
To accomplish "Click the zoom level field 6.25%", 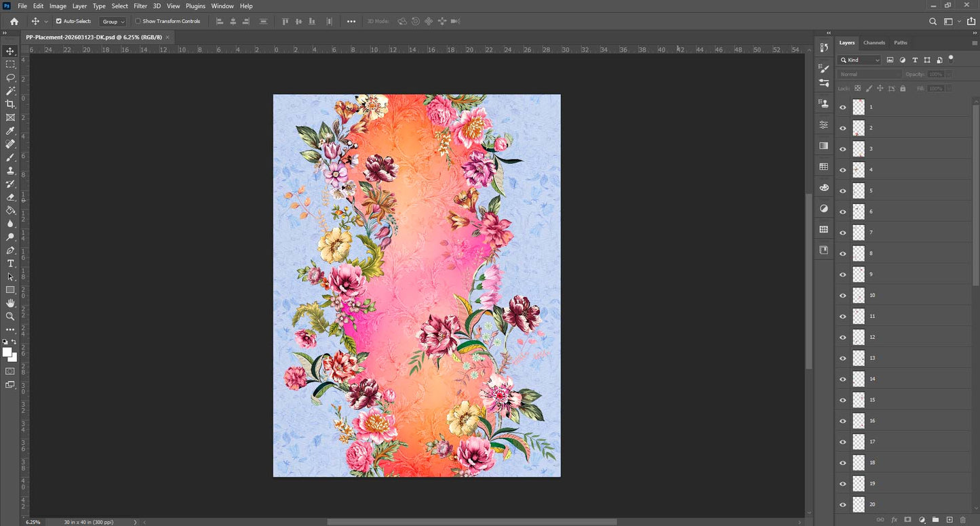I will point(33,523).
